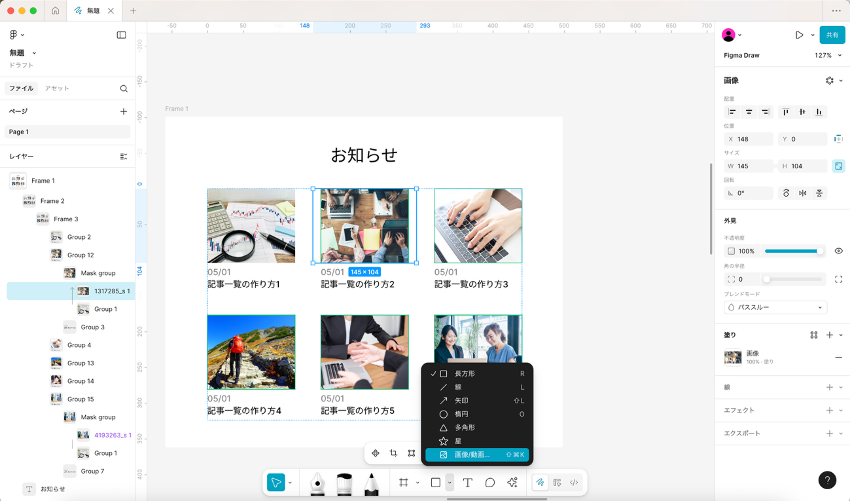Add a stroke in 線 section

[829, 387]
